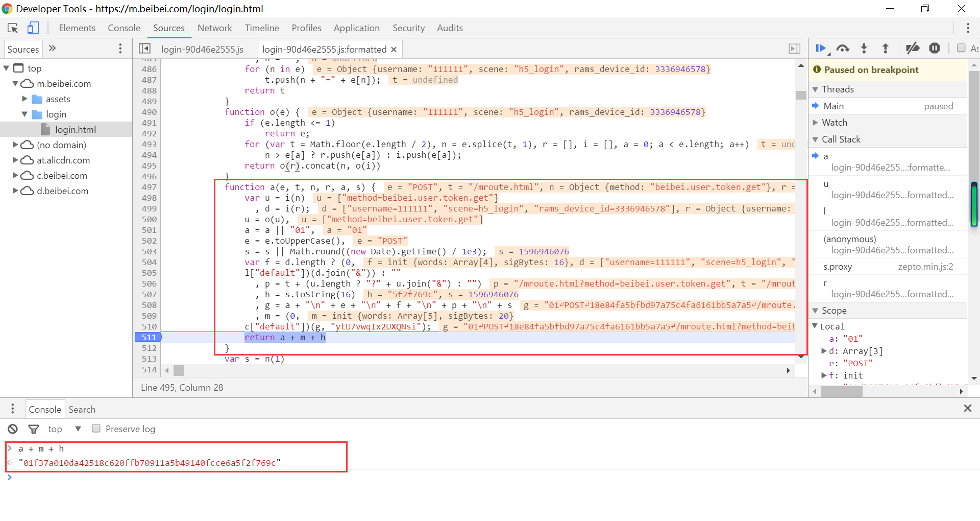
Task: Toggle the Async checkbox in debugger toolbar
Action: point(961,48)
